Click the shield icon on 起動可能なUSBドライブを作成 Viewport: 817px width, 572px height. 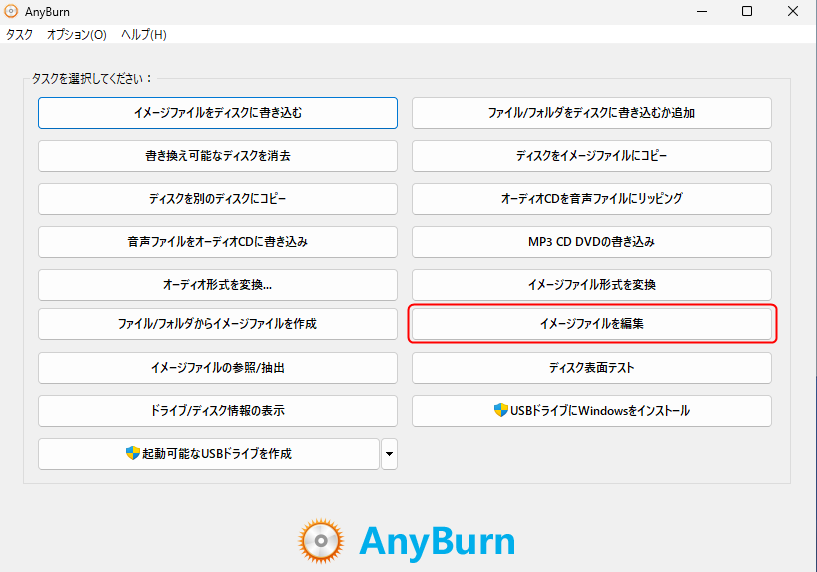[133, 453]
